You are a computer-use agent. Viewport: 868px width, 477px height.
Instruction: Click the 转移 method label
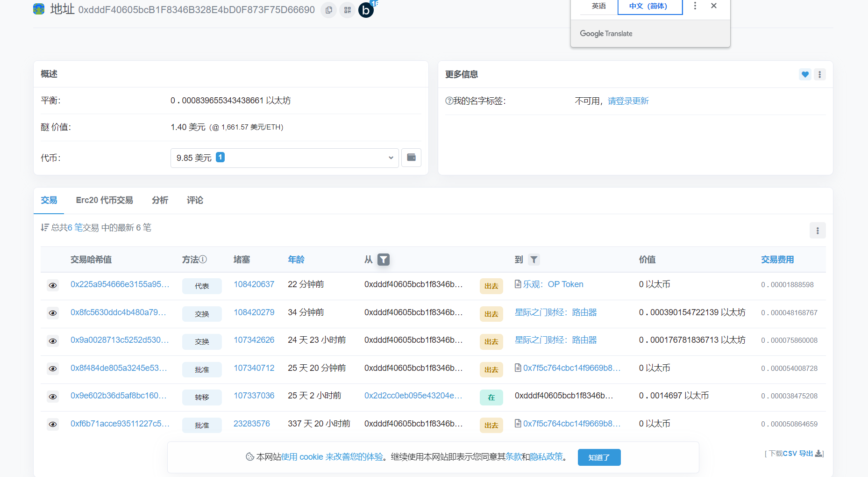point(202,397)
